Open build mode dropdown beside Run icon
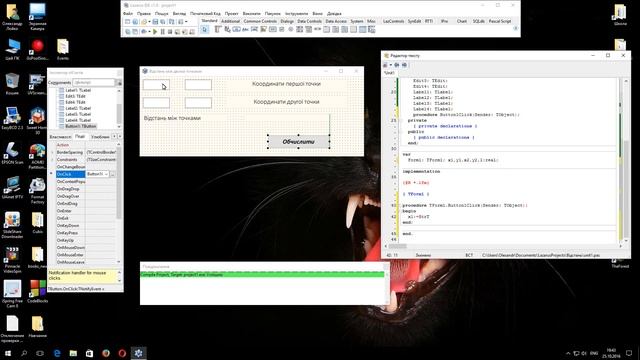Screen dimensions: 640x360 (x=149, y=31)
